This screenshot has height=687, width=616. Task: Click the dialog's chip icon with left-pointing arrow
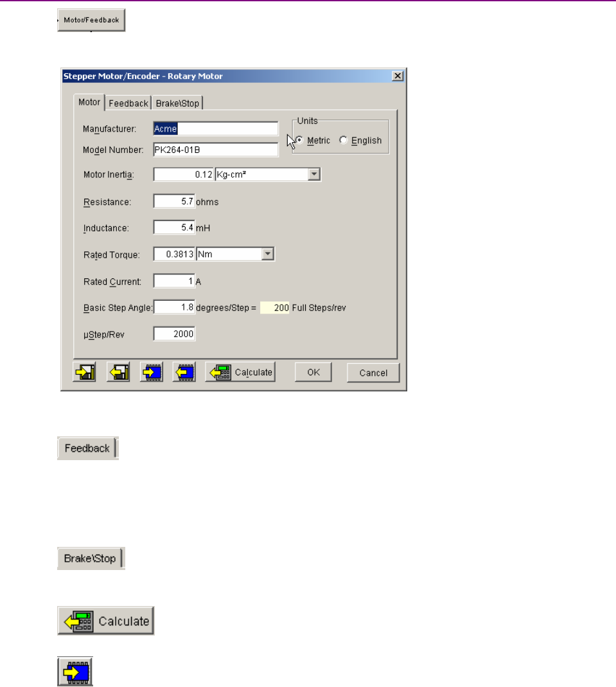184,372
